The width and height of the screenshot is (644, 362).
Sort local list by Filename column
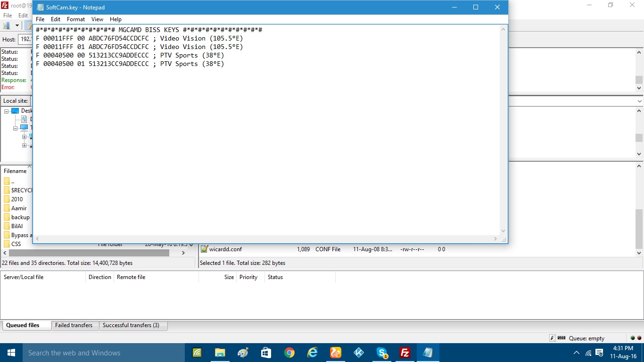coord(16,171)
